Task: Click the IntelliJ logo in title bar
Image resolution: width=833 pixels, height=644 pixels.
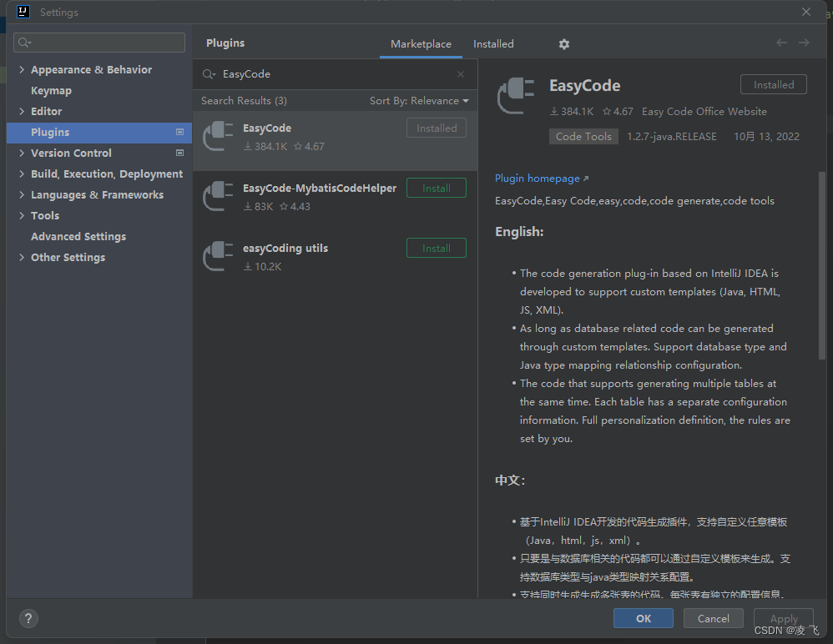Action: 23,12
